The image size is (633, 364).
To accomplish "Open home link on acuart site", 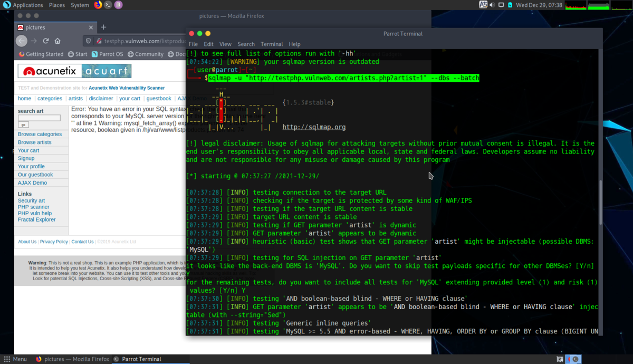I will point(24,99).
